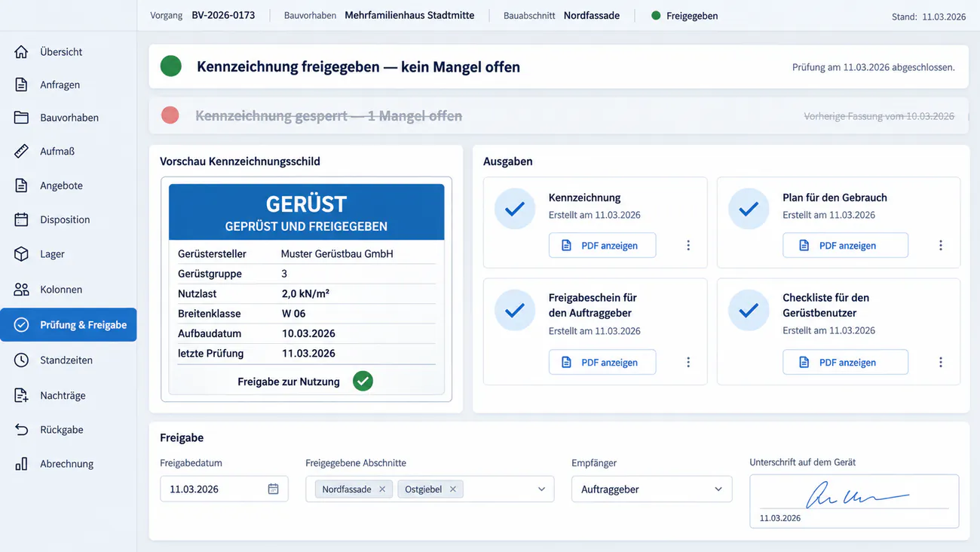Viewport: 980px width, 552px height.
Task: Go to Kolonnen in the sidebar
Action: point(68,290)
